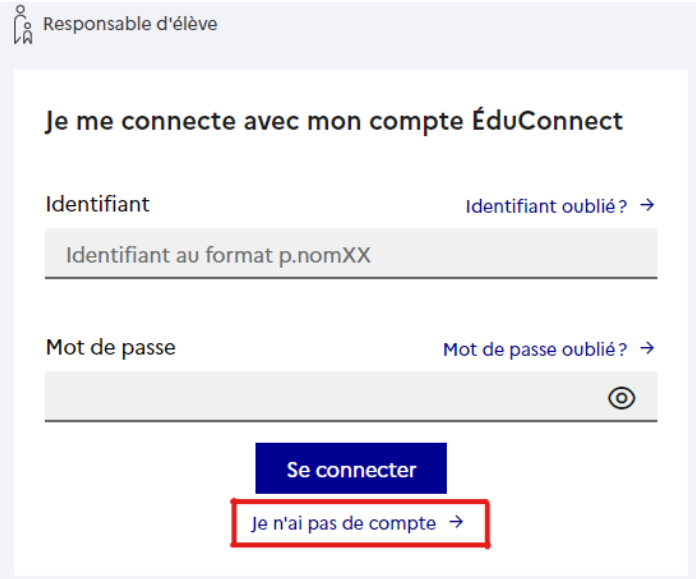
Task: Open the Mot de passe oublié ? link
Action: coord(549,349)
